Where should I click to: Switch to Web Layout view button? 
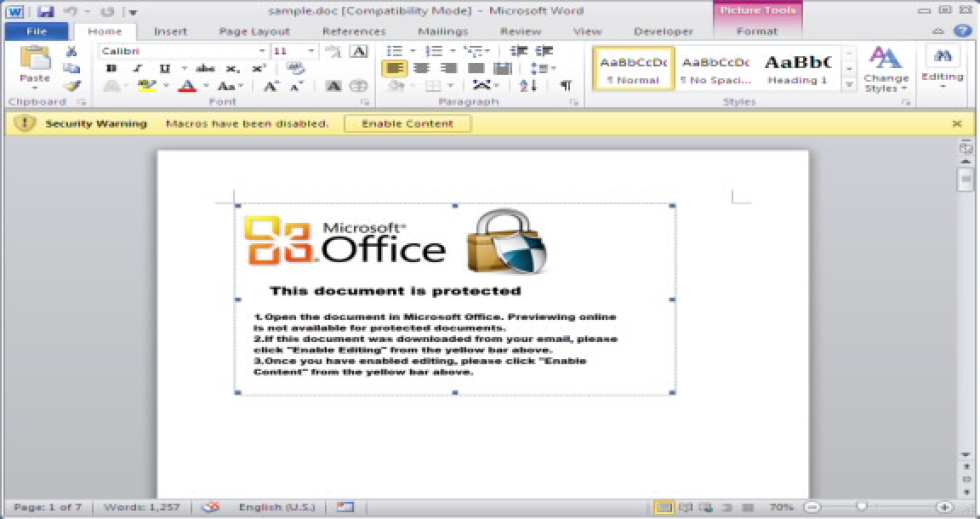pos(707,507)
